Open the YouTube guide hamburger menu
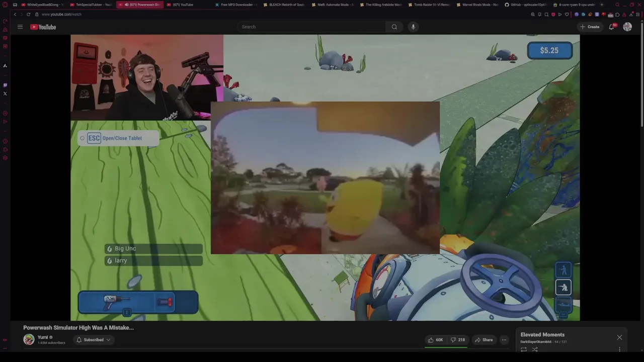The height and width of the screenshot is (362, 644). click(x=20, y=27)
